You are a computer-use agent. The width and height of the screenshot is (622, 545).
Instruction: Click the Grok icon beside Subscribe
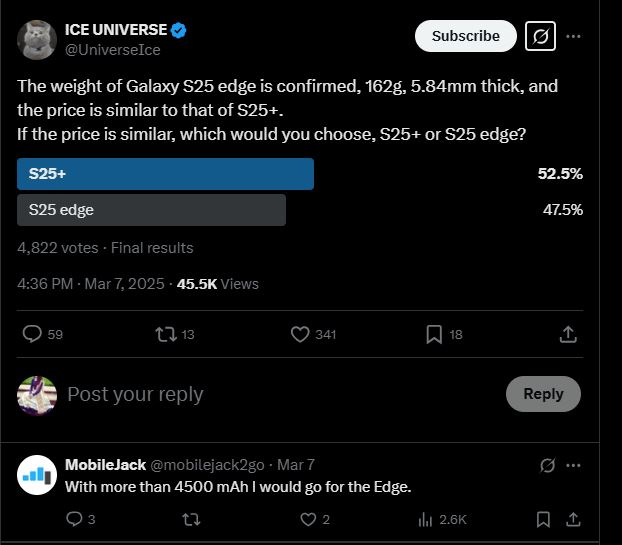[x=540, y=36]
